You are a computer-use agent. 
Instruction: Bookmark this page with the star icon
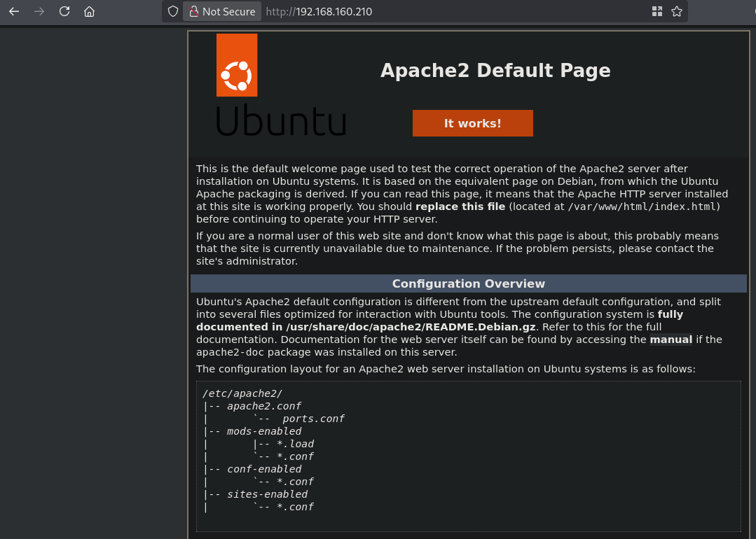(x=677, y=12)
